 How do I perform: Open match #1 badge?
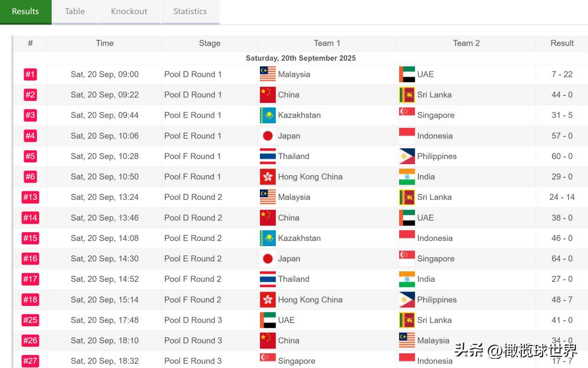click(x=30, y=74)
